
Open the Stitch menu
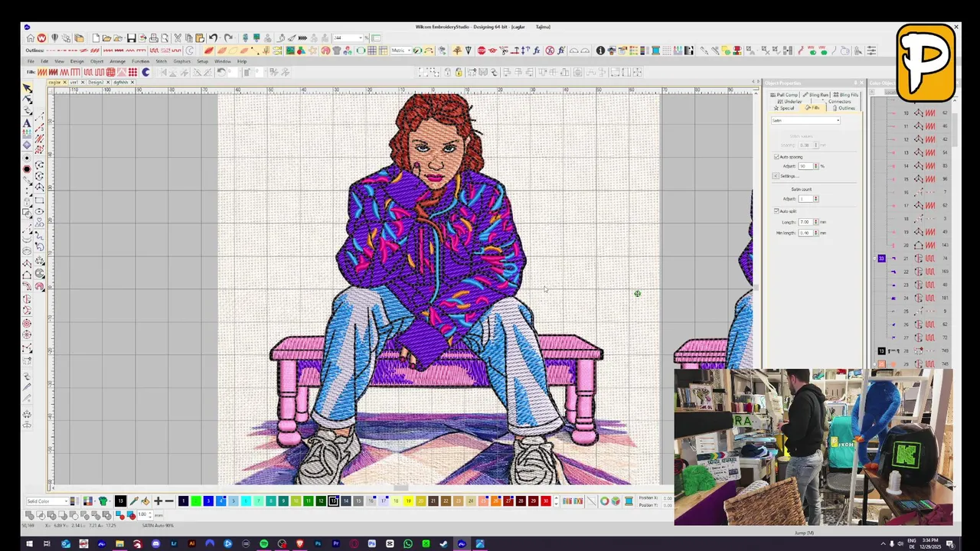(x=162, y=61)
